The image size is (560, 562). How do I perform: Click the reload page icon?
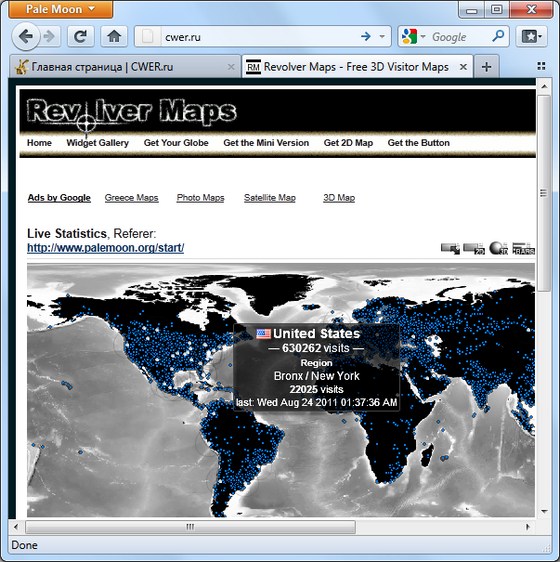tap(81, 37)
